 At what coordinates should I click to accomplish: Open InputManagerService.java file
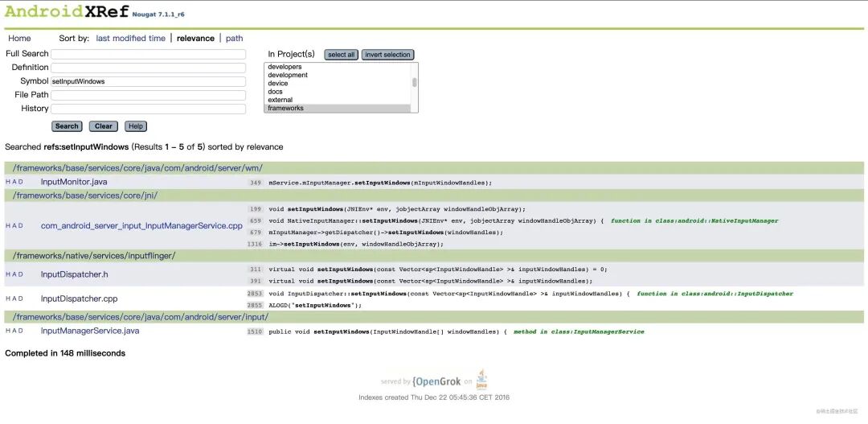coord(90,331)
